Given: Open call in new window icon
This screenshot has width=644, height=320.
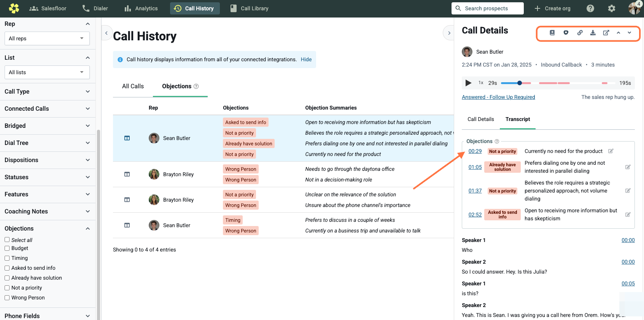Looking at the screenshot, I should tap(606, 33).
